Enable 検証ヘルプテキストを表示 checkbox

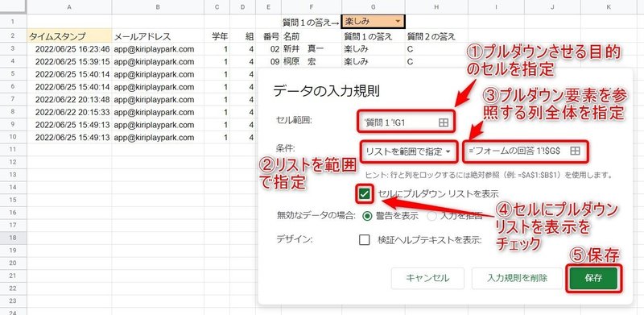(x=365, y=240)
